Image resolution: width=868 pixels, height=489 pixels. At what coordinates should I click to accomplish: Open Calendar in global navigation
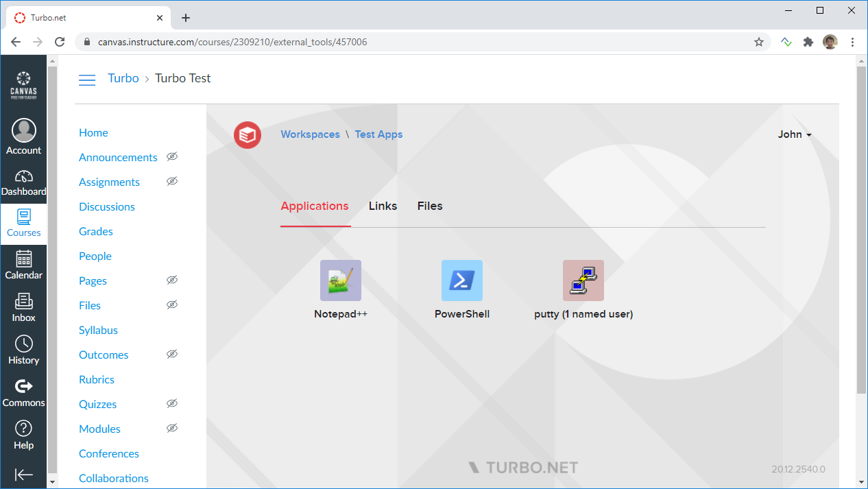tap(23, 265)
